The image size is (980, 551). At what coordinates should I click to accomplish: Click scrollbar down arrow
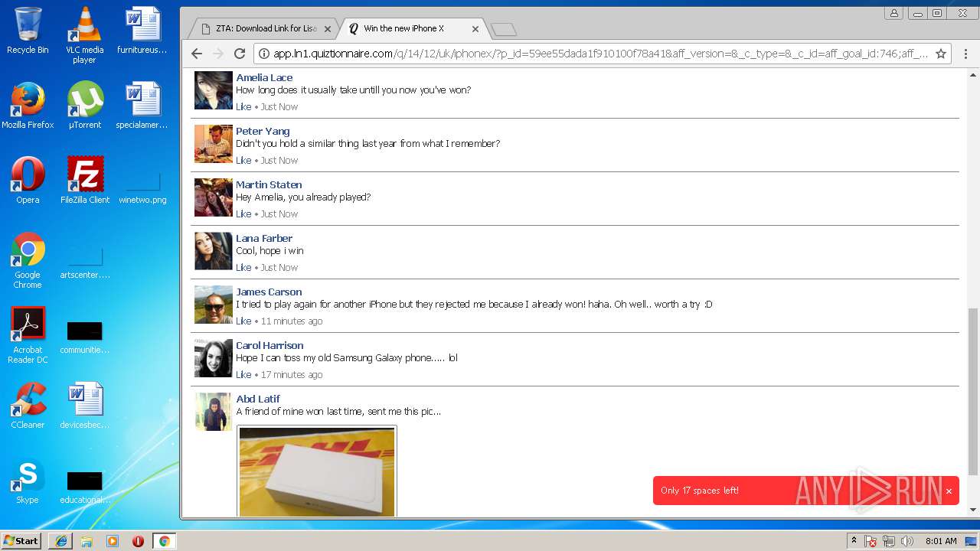pyautogui.click(x=973, y=510)
